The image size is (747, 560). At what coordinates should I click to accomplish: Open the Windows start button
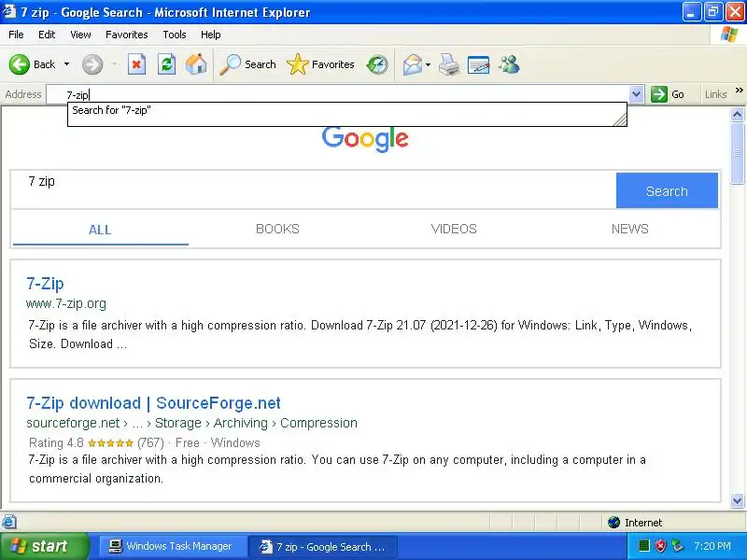[x=44, y=546]
